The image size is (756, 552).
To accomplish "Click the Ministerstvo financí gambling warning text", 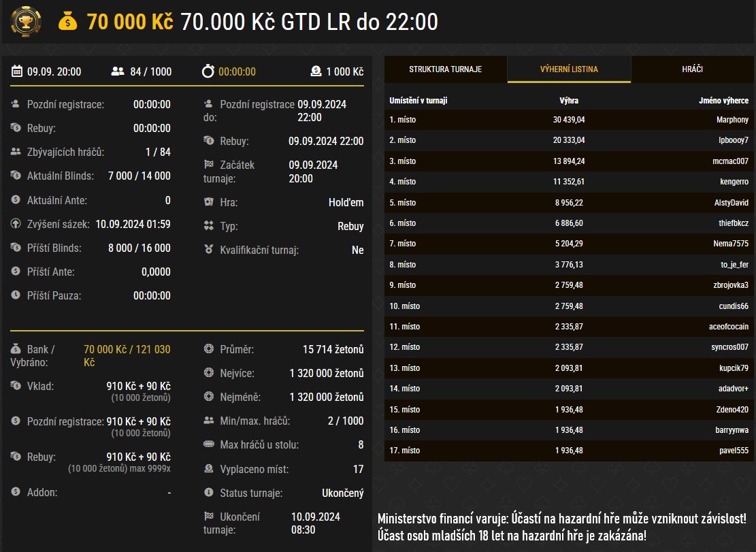I will pos(562,527).
